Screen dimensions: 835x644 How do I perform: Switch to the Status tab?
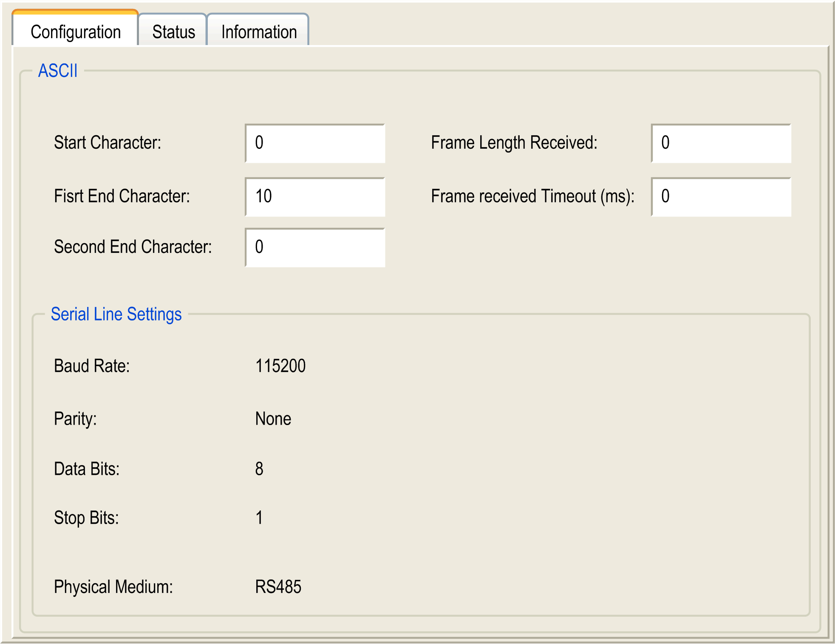(x=173, y=32)
